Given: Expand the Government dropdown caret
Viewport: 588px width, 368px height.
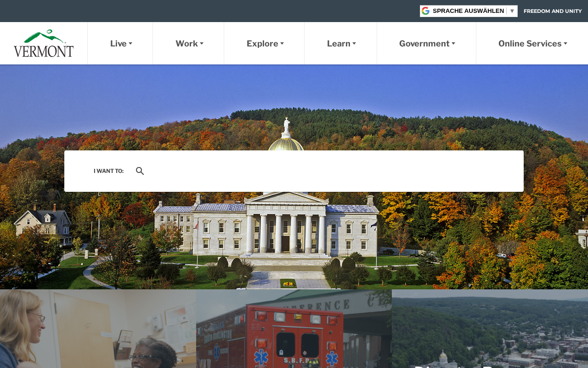Looking at the screenshot, I should (453, 44).
